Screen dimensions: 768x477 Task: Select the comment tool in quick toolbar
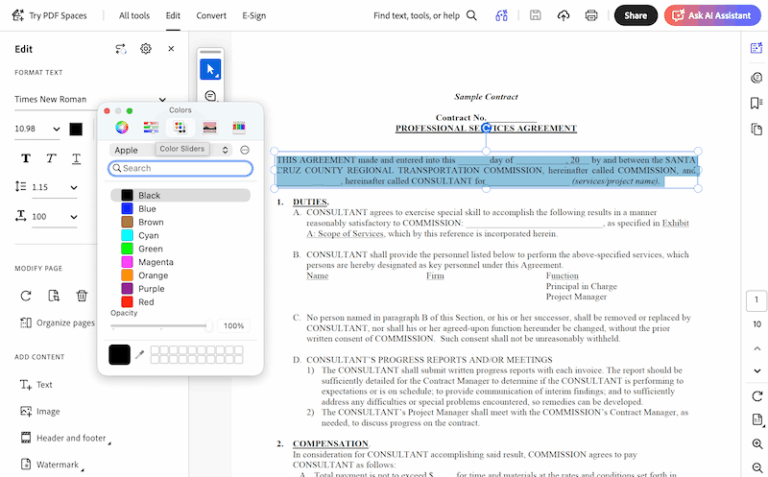click(x=211, y=95)
